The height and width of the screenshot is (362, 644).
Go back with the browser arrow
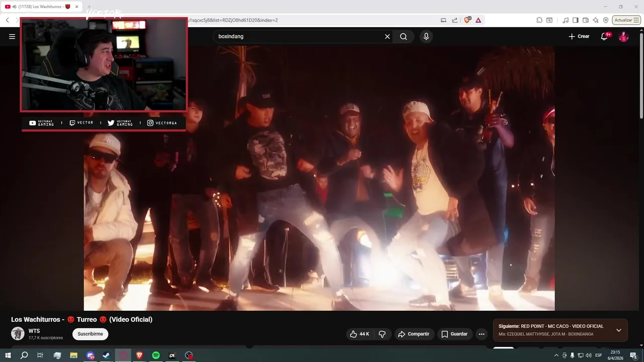(8, 20)
